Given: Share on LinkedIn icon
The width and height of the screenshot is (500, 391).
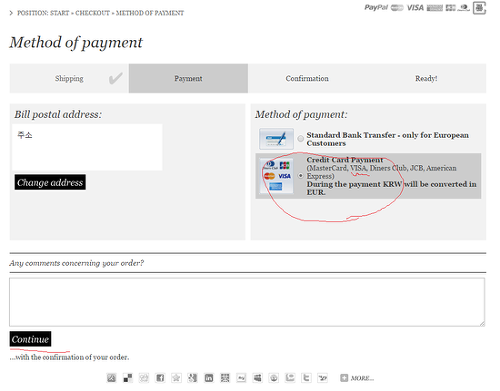Looking at the screenshot, I should pyautogui.click(x=209, y=378).
